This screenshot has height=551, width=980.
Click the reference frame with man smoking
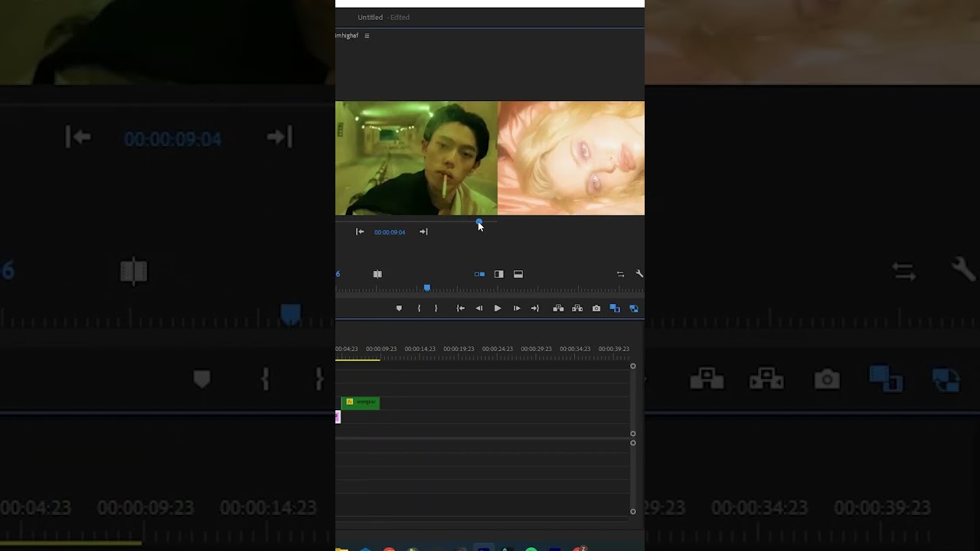click(x=416, y=158)
